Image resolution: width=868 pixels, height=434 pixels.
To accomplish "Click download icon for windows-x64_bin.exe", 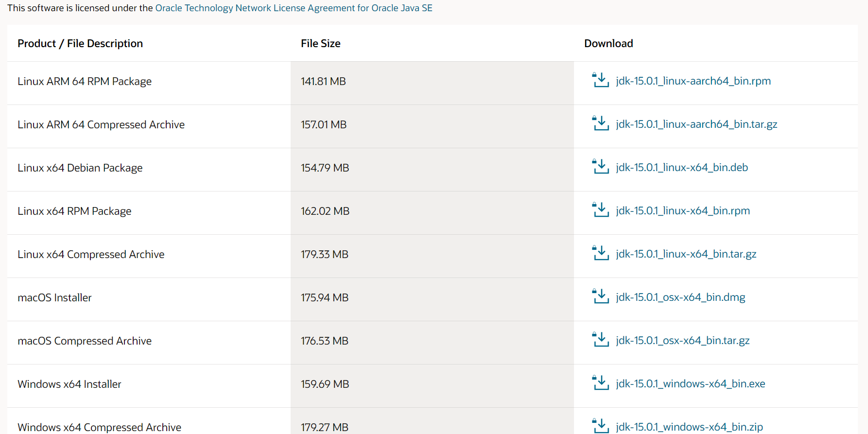I will point(600,383).
